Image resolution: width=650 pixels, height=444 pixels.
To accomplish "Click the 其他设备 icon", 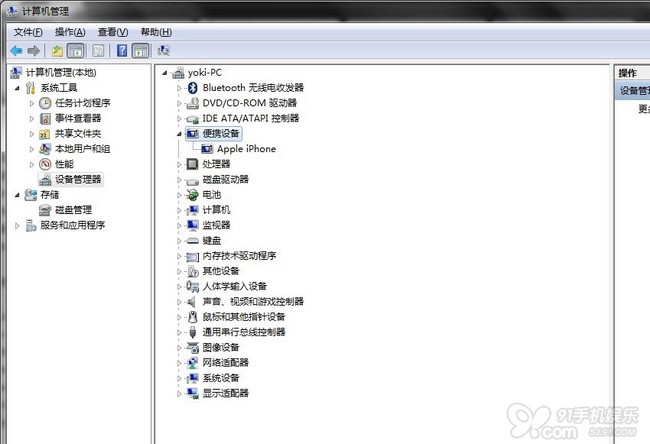I will 192,271.
